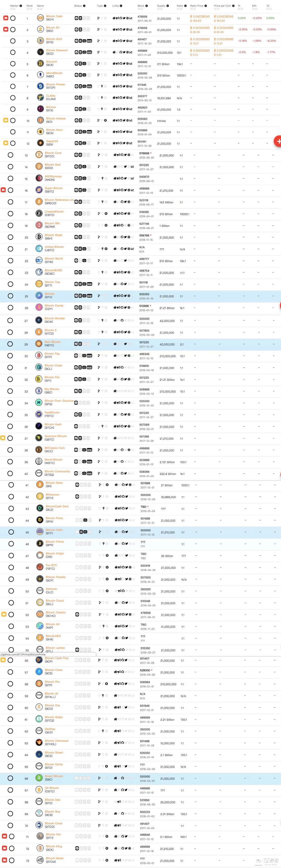Click the airdrop pin icon in Bitcoin Private row
The image size is (281, 868).
point(102,86)
